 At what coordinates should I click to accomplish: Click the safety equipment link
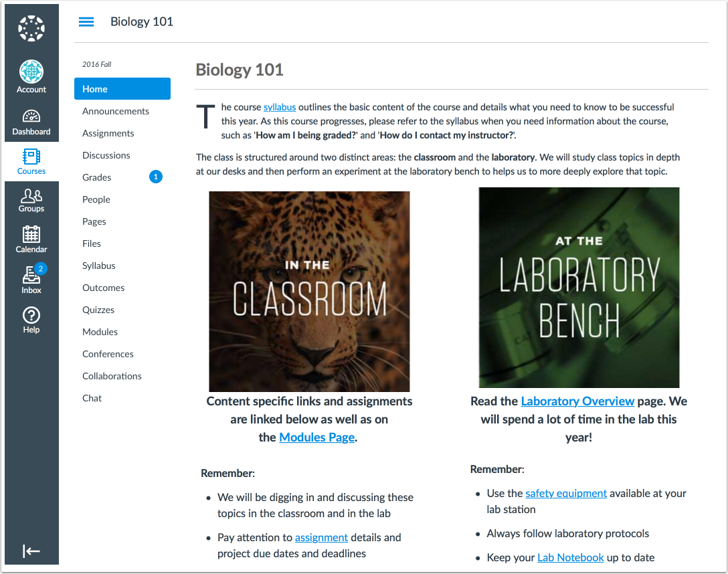click(x=566, y=493)
